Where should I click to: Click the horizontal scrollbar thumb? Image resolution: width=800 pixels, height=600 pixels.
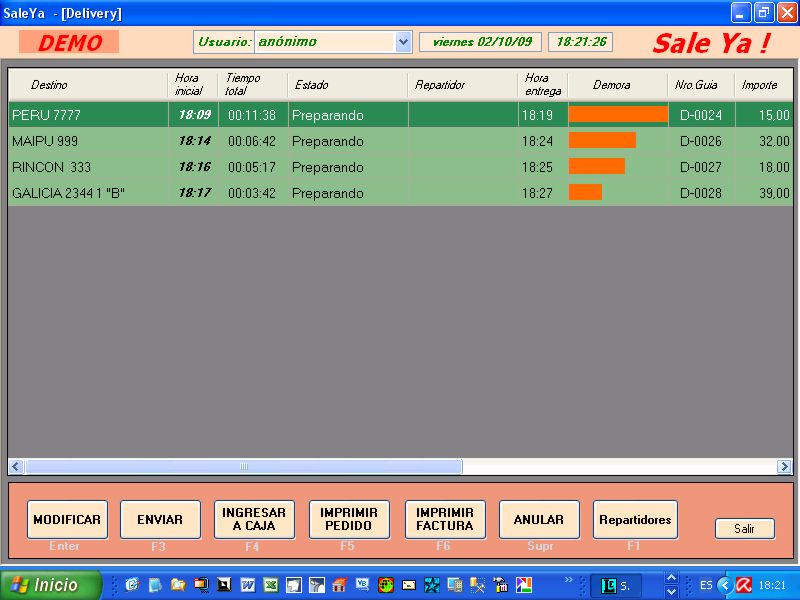tap(244, 466)
